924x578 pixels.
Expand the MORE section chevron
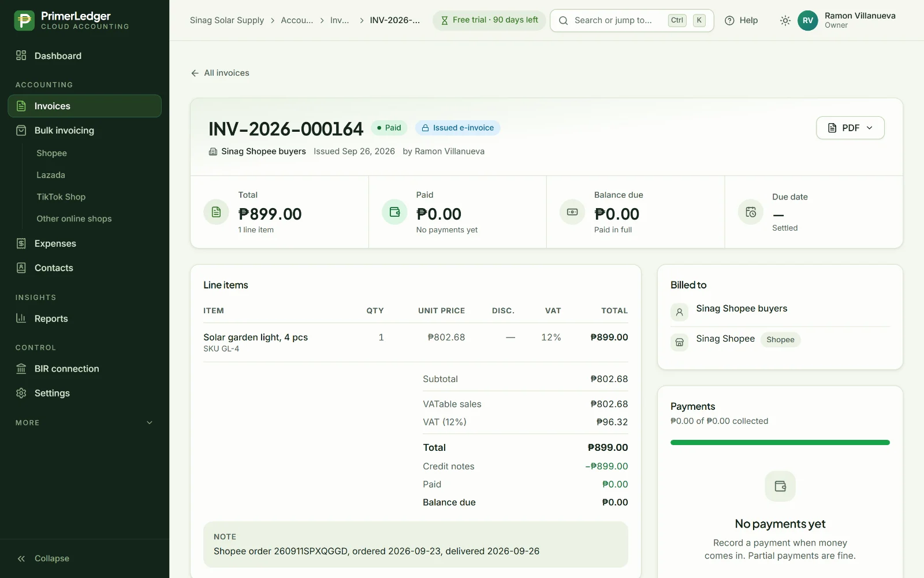tap(150, 423)
